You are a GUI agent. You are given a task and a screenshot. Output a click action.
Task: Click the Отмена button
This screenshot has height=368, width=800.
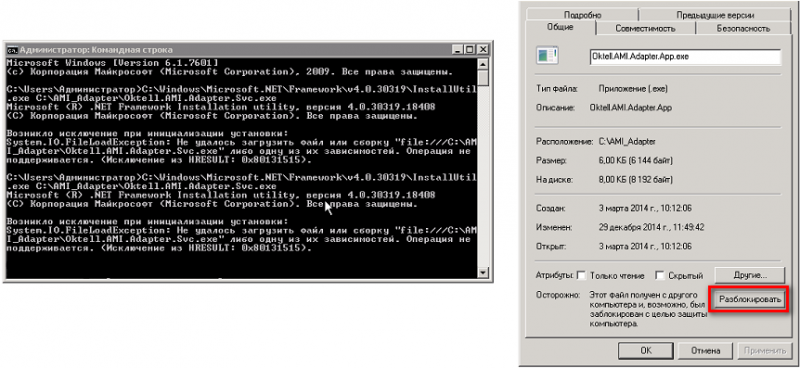705,351
